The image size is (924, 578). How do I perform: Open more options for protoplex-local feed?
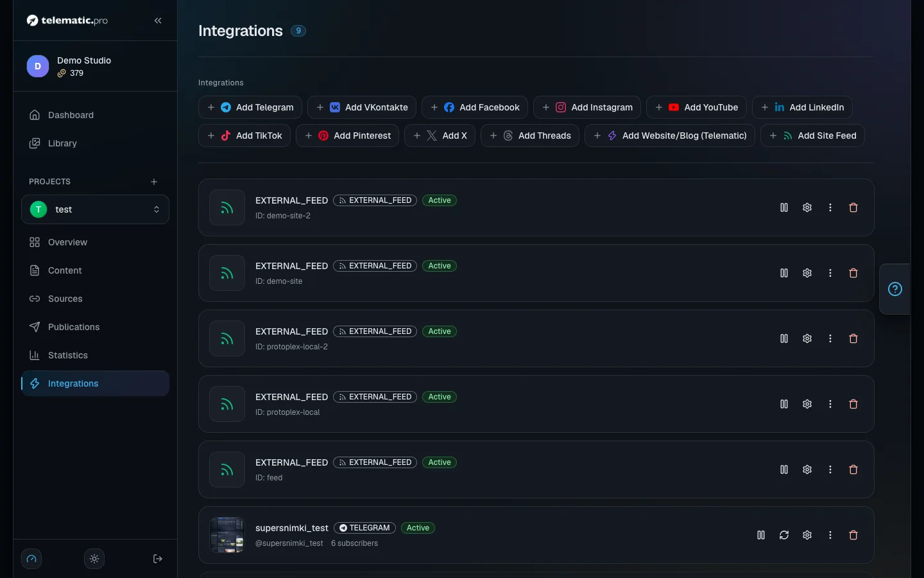[830, 404]
